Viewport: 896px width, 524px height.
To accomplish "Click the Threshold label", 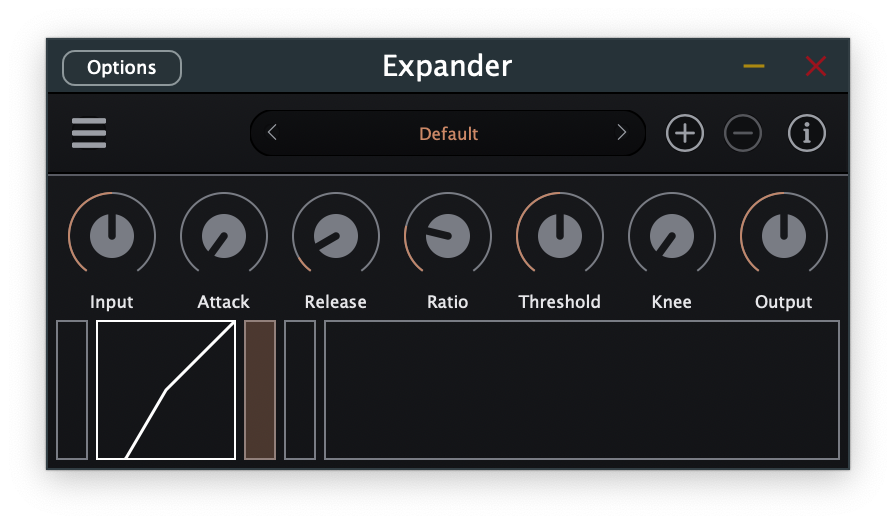I will pyautogui.click(x=559, y=302).
